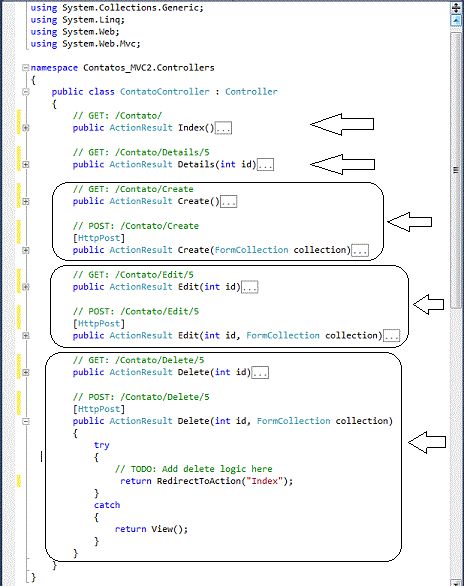Click the ContatoController class name

coord(165,92)
